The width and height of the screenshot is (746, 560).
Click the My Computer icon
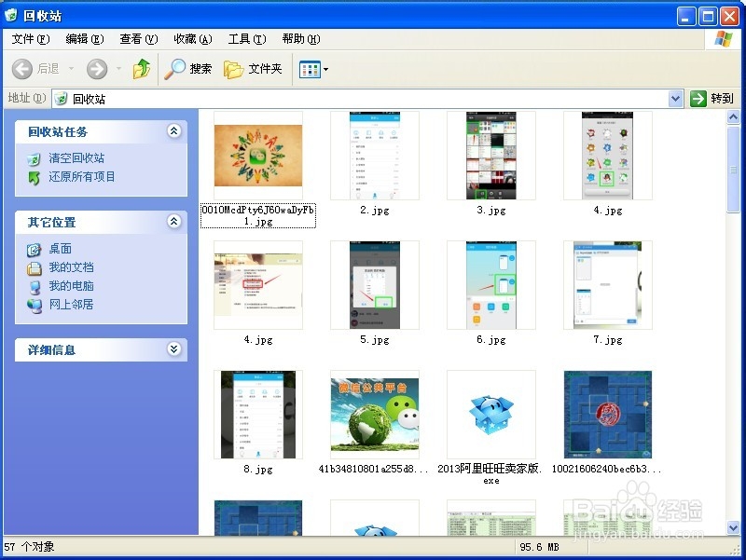(x=34, y=287)
